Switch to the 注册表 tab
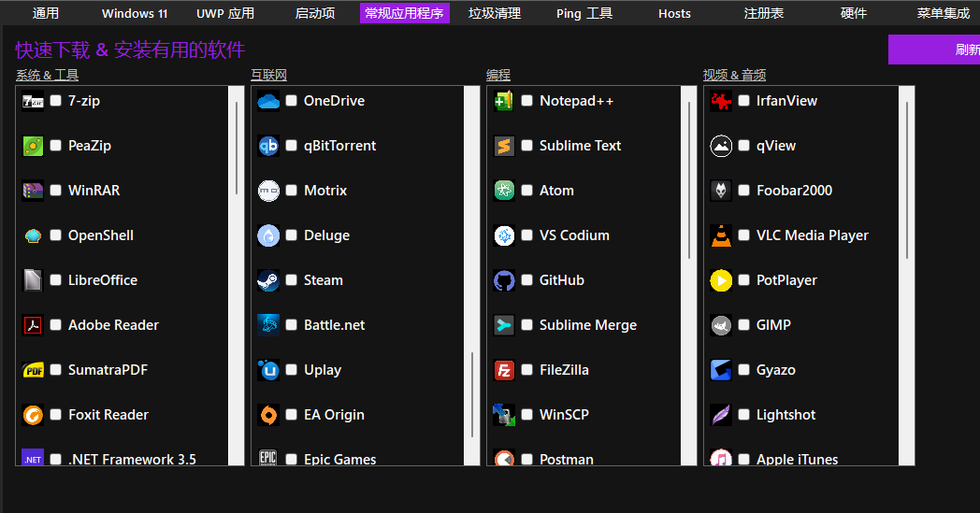Screen dimensions: 980x513 point(764,13)
